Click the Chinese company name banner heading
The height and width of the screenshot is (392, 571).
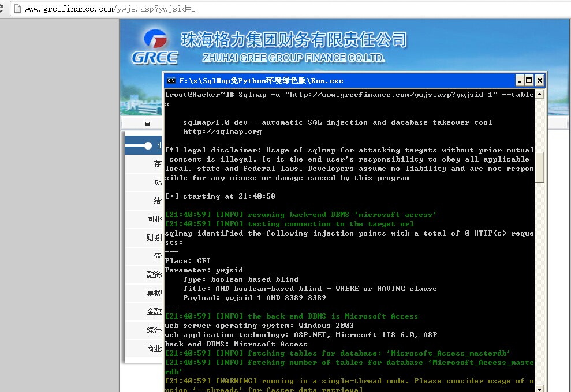294,39
